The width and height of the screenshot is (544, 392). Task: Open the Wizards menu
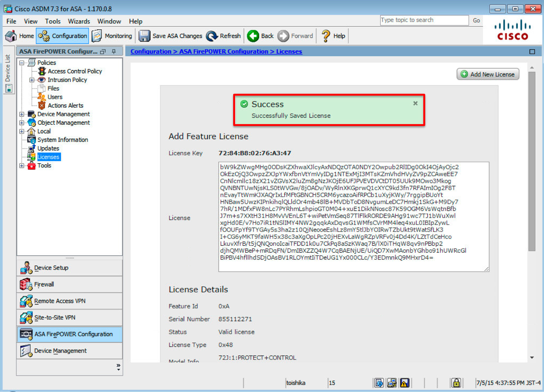coord(79,21)
